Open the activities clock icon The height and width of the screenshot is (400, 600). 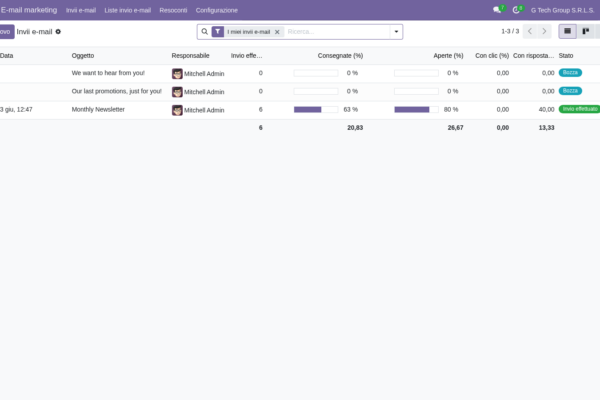pyautogui.click(x=516, y=10)
